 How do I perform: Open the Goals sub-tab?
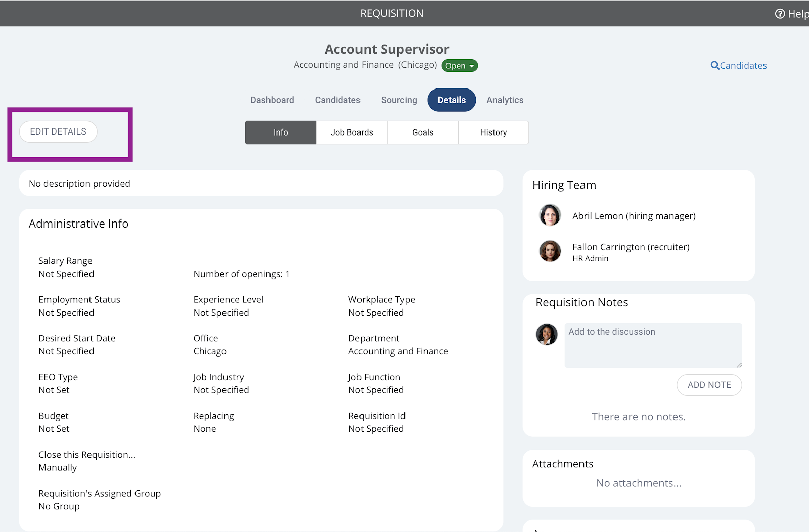point(423,132)
